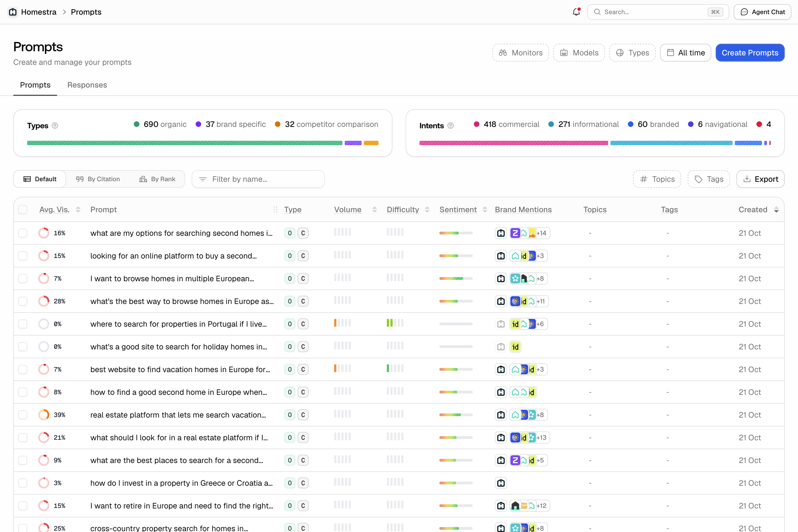The image size is (798, 532).
Task: Click the +12 brand mentions badge
Action: coord(541,506)
